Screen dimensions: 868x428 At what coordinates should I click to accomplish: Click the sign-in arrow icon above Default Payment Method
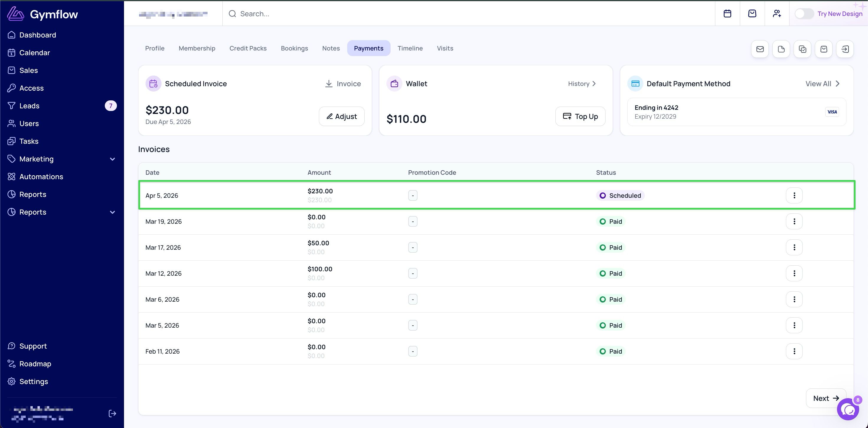click(x=845, y=49)
